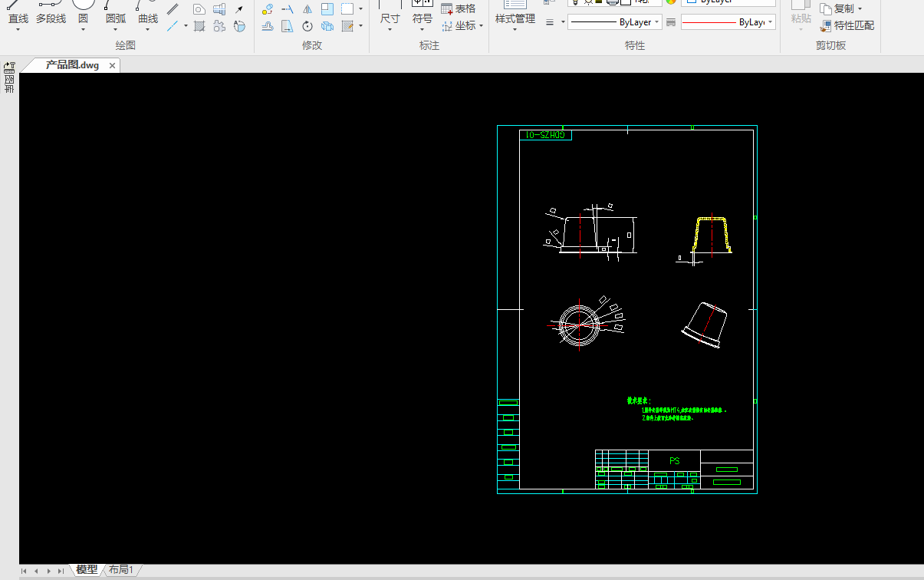Click the 复制 copy icon

coord(826,9)
